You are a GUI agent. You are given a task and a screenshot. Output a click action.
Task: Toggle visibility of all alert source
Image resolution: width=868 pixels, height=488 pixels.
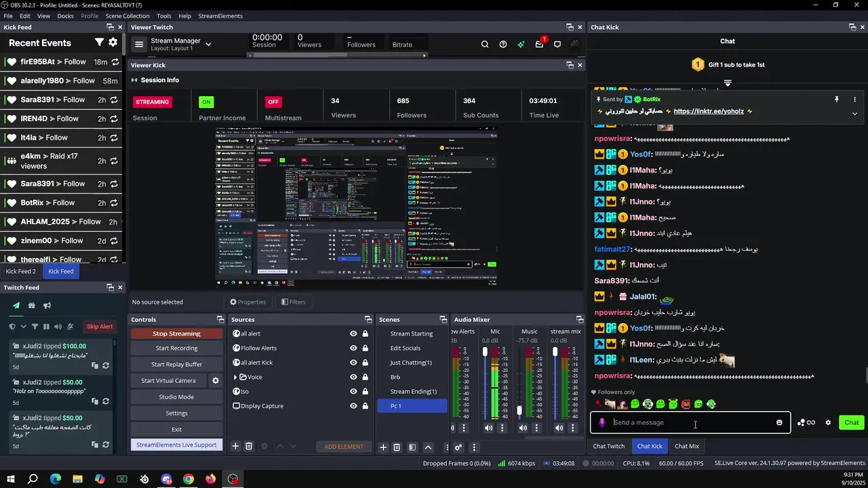(x=353, y=333)
